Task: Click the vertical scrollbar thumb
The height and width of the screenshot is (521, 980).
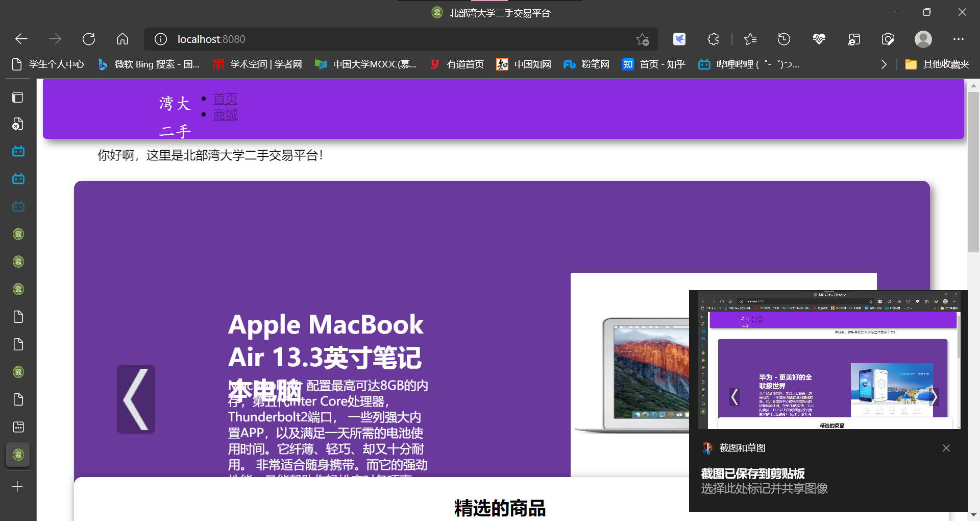Action: [x=973, y=172]
